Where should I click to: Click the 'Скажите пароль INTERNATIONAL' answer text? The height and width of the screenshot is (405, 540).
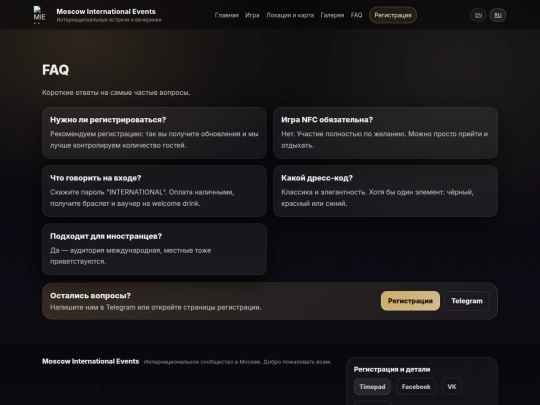142,198
